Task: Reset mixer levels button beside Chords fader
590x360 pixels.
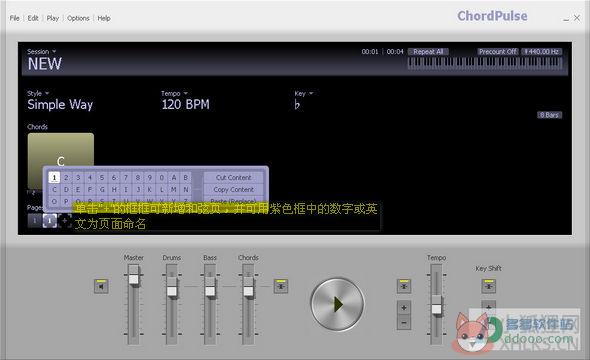Action: coord(281,286)
